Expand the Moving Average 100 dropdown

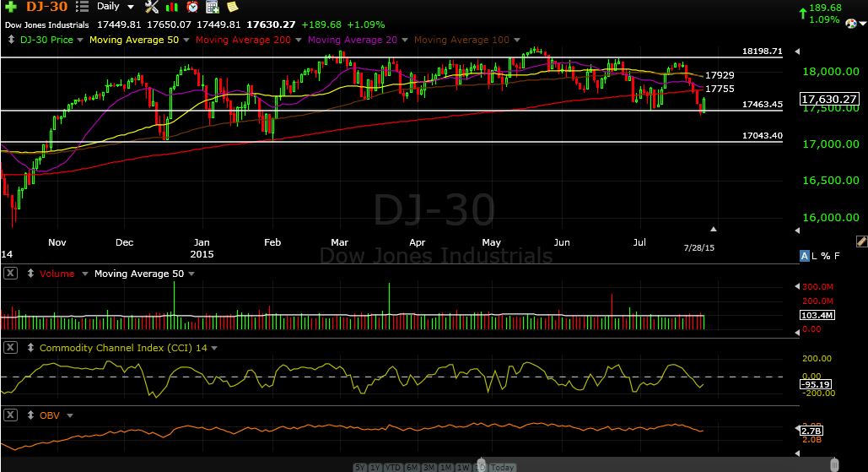pyautogui.click(x=517, y=40)
